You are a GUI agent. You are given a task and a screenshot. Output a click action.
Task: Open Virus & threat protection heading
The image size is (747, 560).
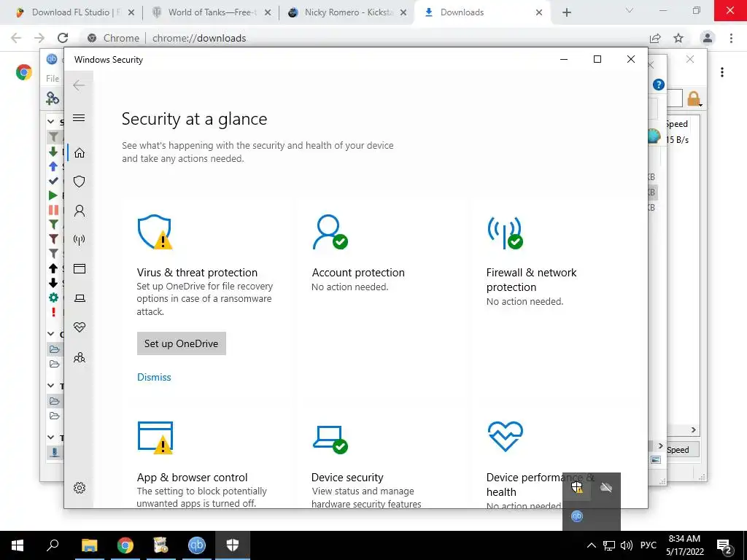click(197, 273)
